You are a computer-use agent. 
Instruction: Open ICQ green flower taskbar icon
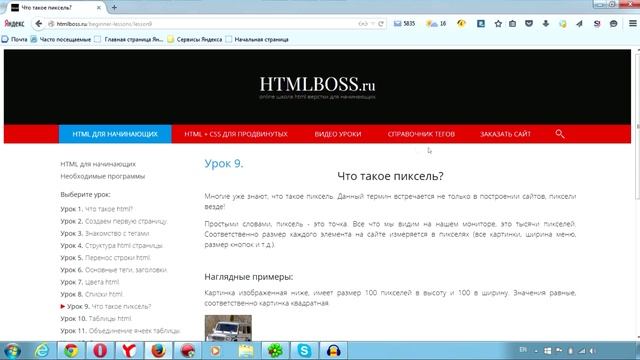click(275, 351)
